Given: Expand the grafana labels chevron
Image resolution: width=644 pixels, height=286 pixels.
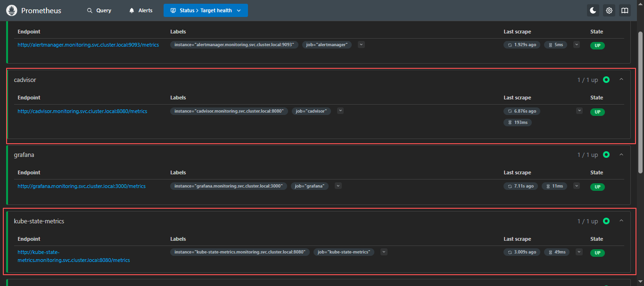Looking at the screenshot, I should point(338,186).
